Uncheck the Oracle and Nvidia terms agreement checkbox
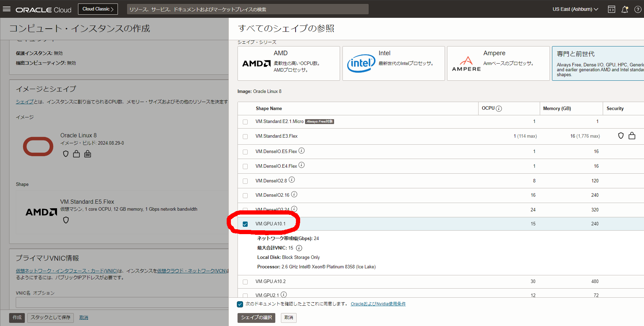Viewport: 644px width, 326px height. coord(240,304)
